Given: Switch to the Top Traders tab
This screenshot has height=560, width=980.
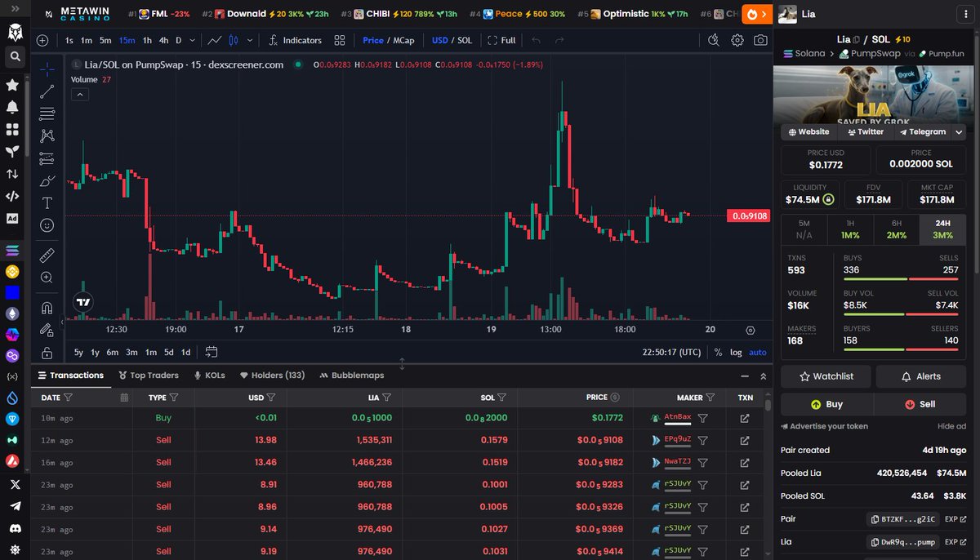Looking at the screenshot, I should pos(149,376).
